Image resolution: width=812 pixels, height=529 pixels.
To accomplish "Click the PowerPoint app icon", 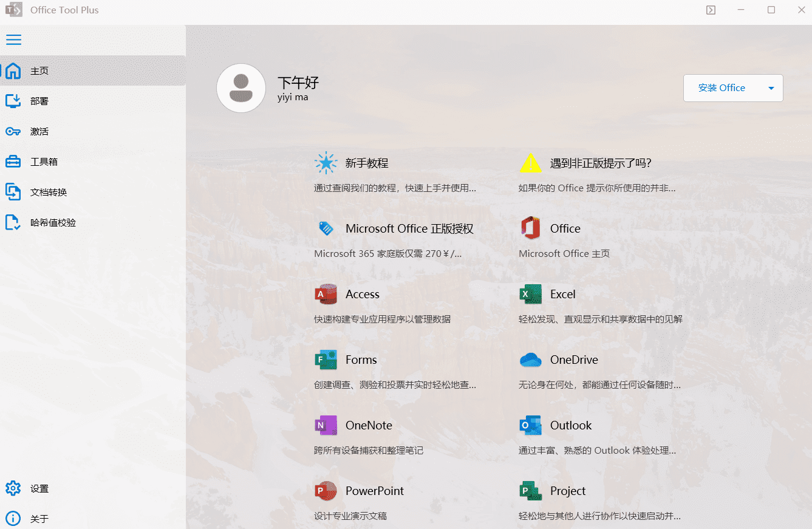I will tap(326, 491).
